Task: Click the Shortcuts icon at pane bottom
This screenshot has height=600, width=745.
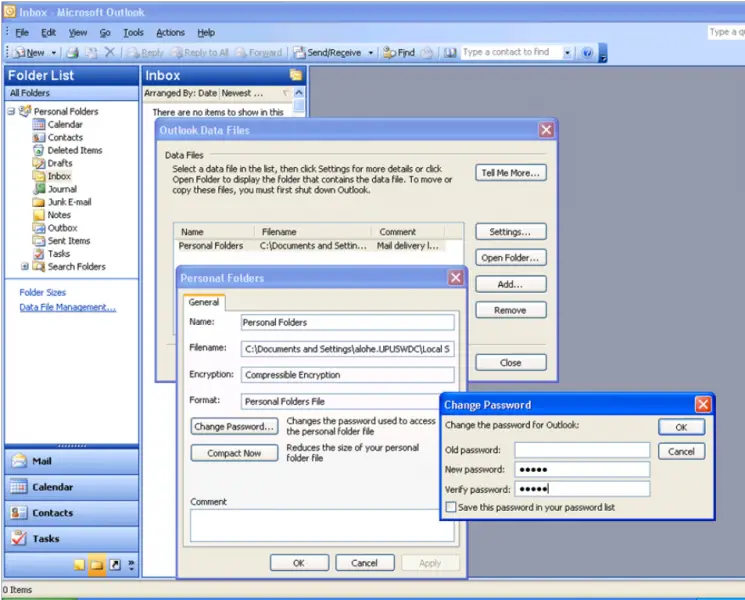Action: click(115, 565)
